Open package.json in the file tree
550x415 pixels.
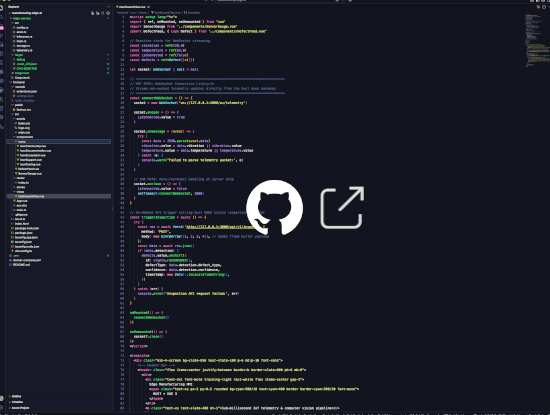[x=24, y=233]
